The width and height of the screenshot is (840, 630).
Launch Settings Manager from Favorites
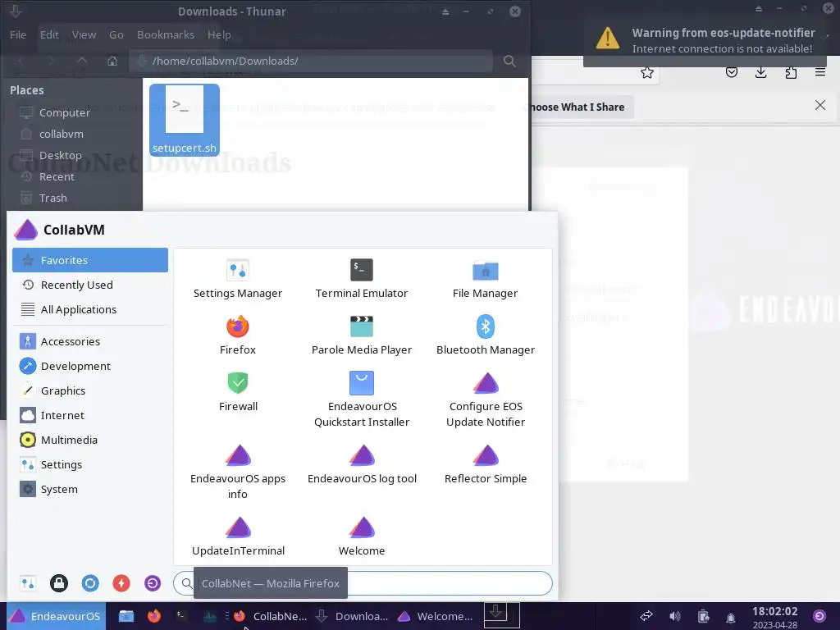tap(237, 279)
